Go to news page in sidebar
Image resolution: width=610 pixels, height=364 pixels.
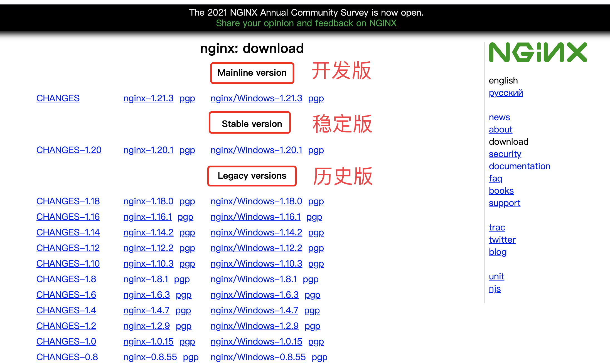coord(500,117)
